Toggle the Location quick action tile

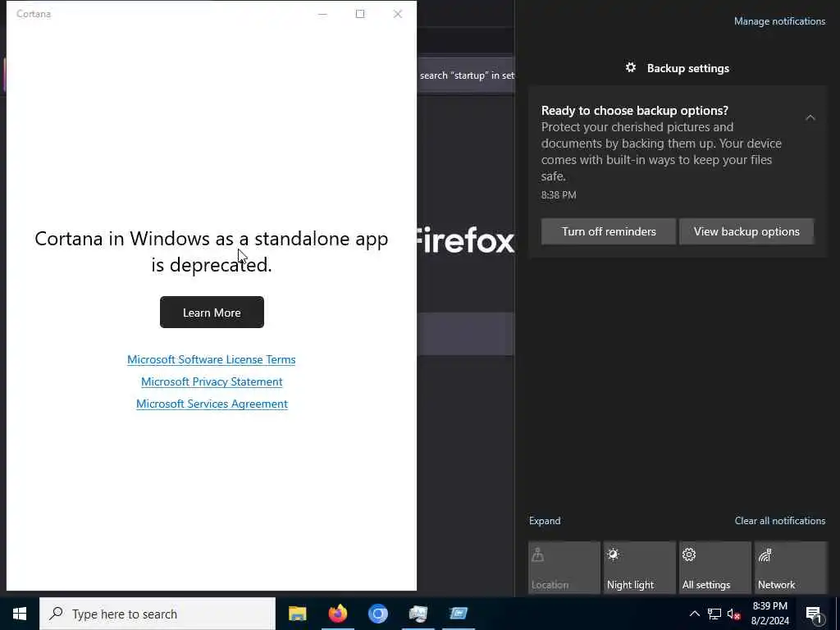[564, 568]
